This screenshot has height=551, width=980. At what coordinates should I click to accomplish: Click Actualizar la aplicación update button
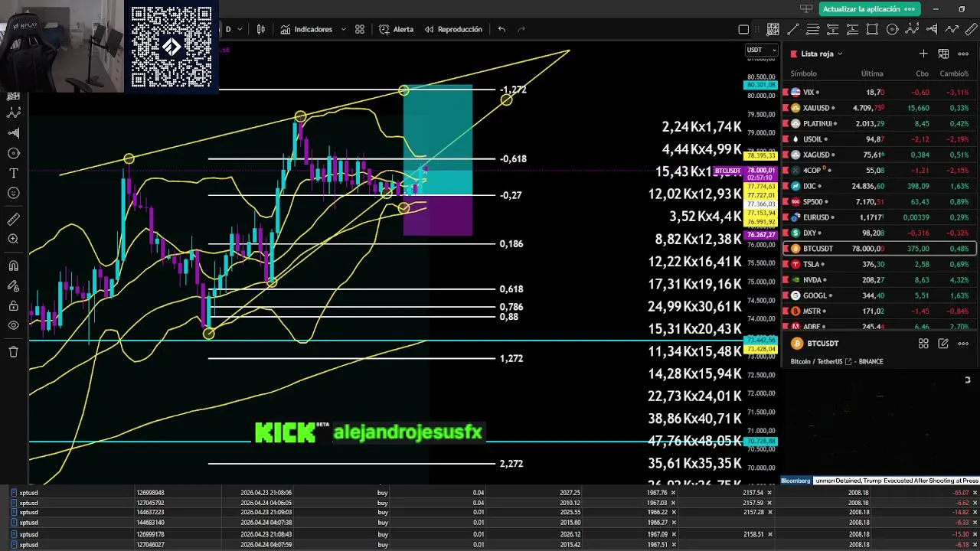[868, 9]
